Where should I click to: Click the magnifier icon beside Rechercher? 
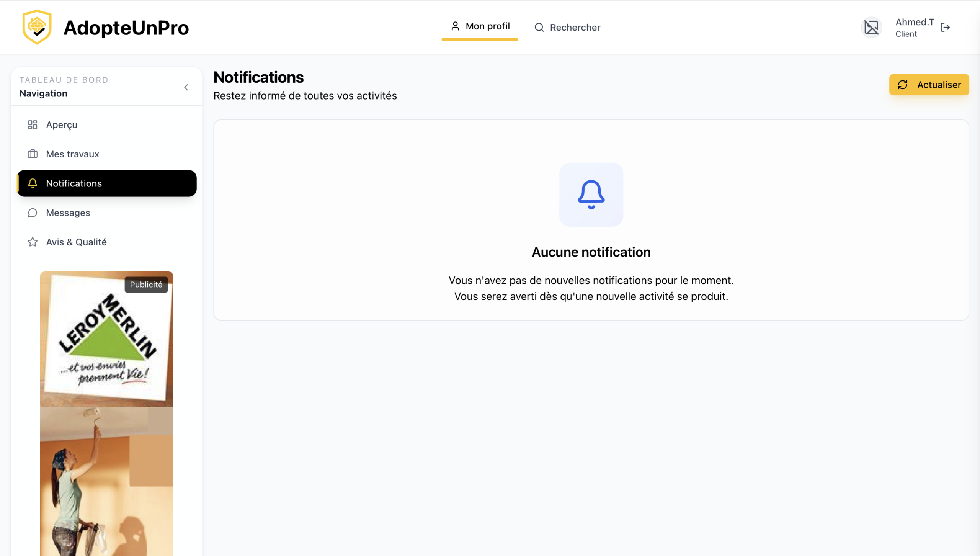coord(539,27)
